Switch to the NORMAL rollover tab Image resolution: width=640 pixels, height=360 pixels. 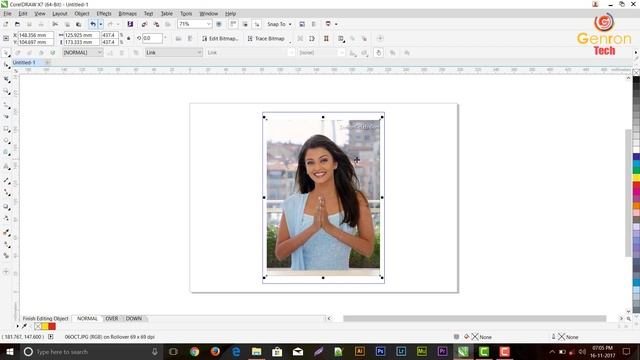87,318
